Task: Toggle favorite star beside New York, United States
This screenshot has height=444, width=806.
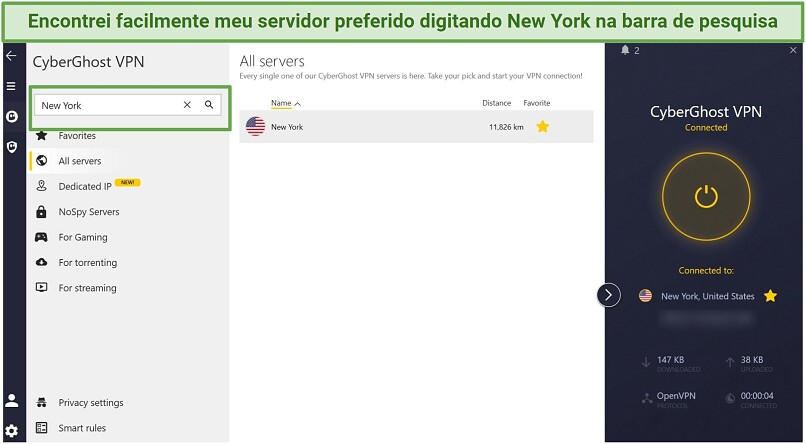Action: (770, 296)
